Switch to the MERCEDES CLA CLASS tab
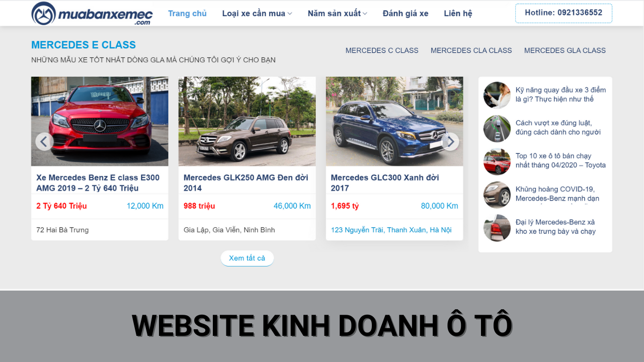 (471, 50)
